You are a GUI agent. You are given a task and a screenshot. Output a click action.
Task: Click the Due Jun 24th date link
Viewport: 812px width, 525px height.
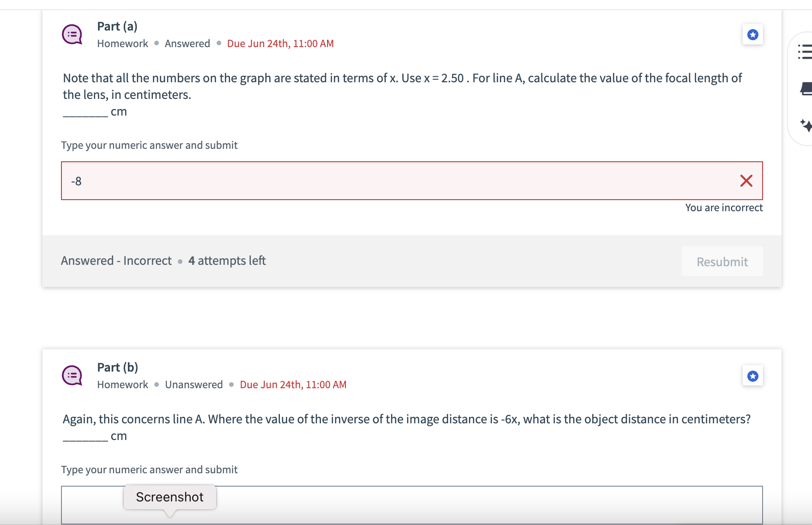pyautogui.click(x=280, y=43)
